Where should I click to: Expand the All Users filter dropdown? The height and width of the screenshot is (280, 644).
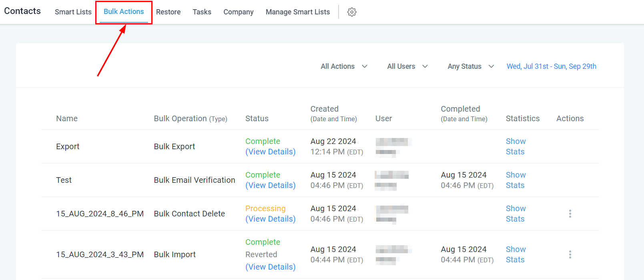point(407,66)
